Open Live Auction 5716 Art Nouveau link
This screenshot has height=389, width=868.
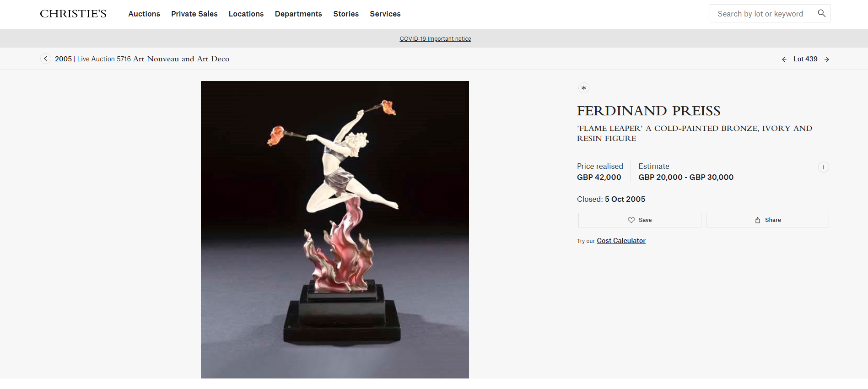point(153,59)
